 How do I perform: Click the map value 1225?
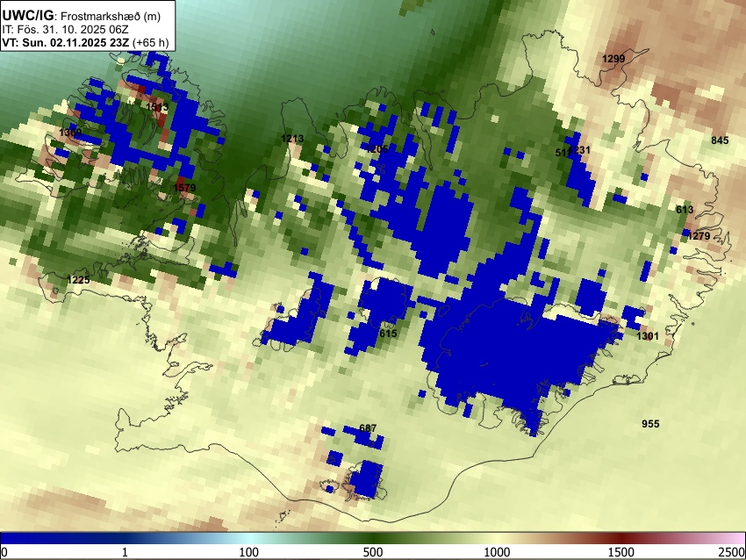click(78, 280)
